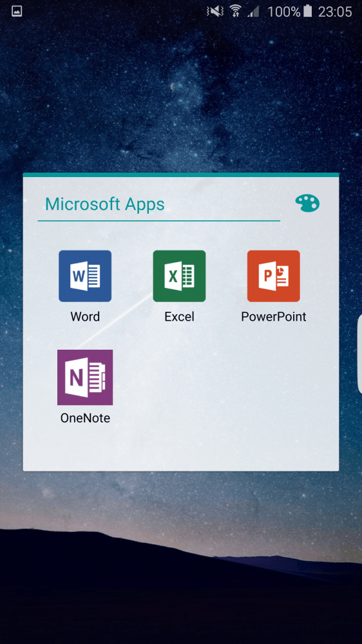Tap the battery icon in status bar
This screenshot has height=644, width=362.
308,11
